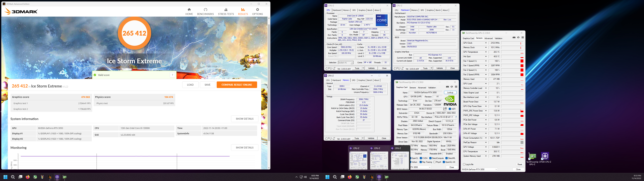Open the PerfCap Reason sensor dropdown
Screen dimensions: 644x181
(486, 142)
